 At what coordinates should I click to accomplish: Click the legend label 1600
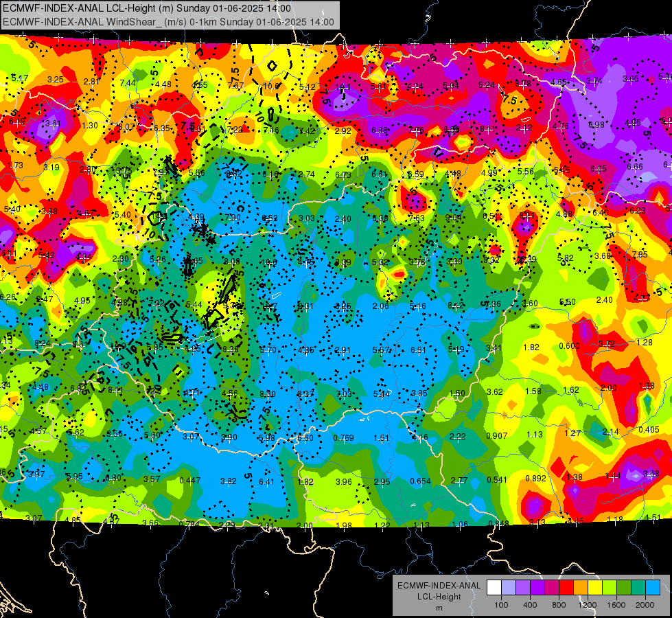(616, 605)
